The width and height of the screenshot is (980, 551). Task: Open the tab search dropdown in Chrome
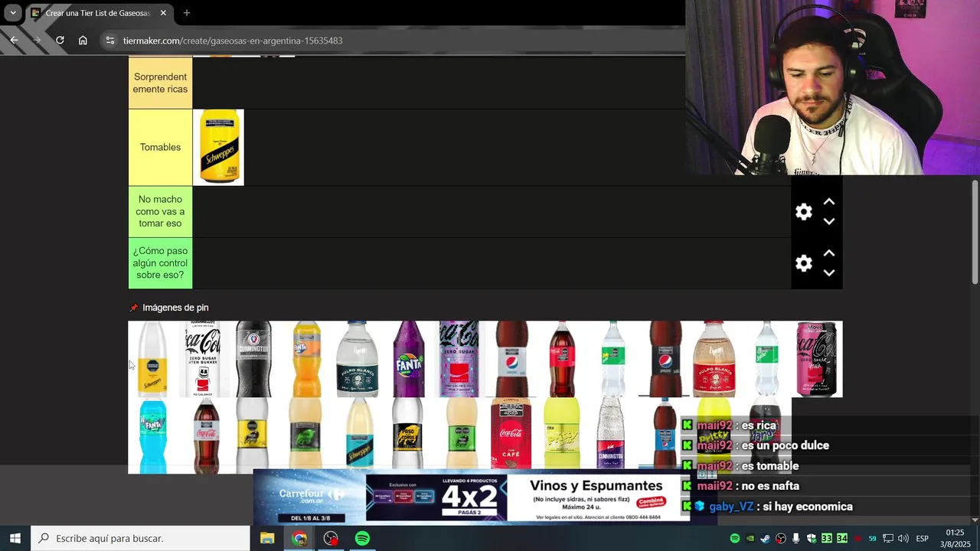[x=13, y=13]
